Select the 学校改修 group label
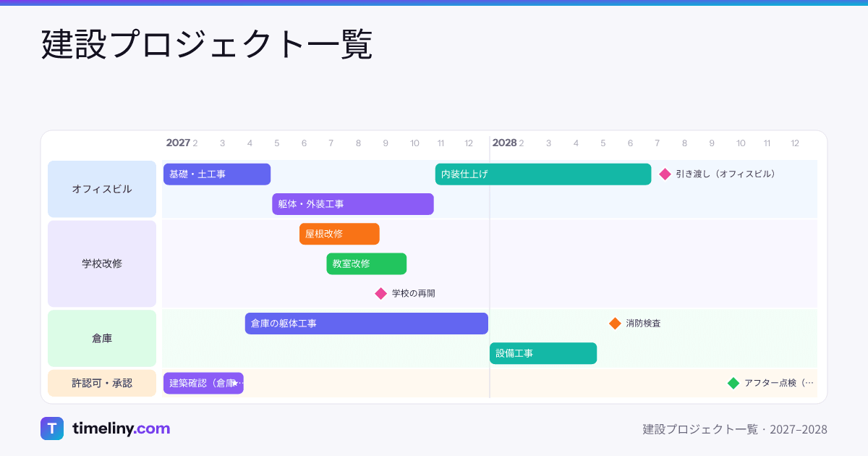Screen dimensions: 868x456 pos(102,263)
